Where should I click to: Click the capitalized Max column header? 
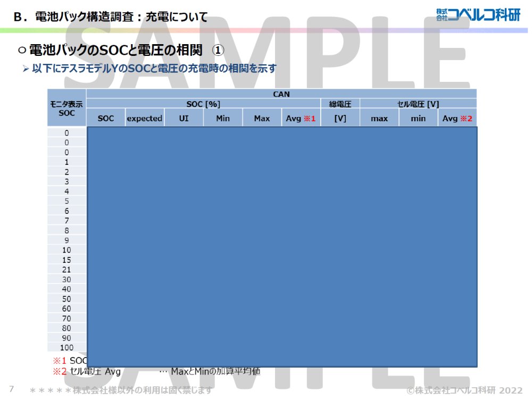click(x=262, y=118)
